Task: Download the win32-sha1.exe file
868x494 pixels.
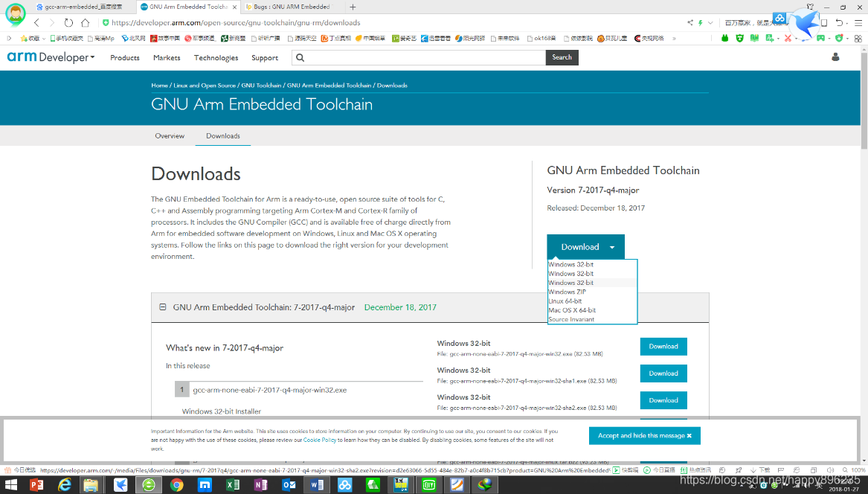Action: coord(663,373)
